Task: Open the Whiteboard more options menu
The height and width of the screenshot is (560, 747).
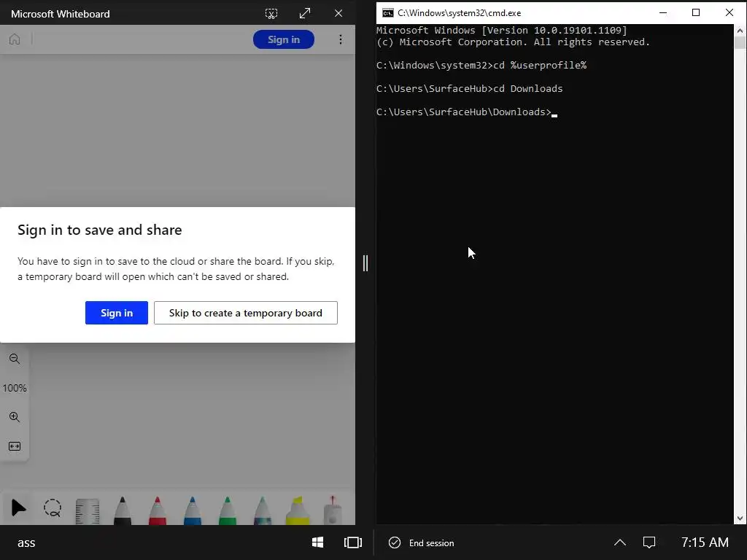Action: click(340, 39)
